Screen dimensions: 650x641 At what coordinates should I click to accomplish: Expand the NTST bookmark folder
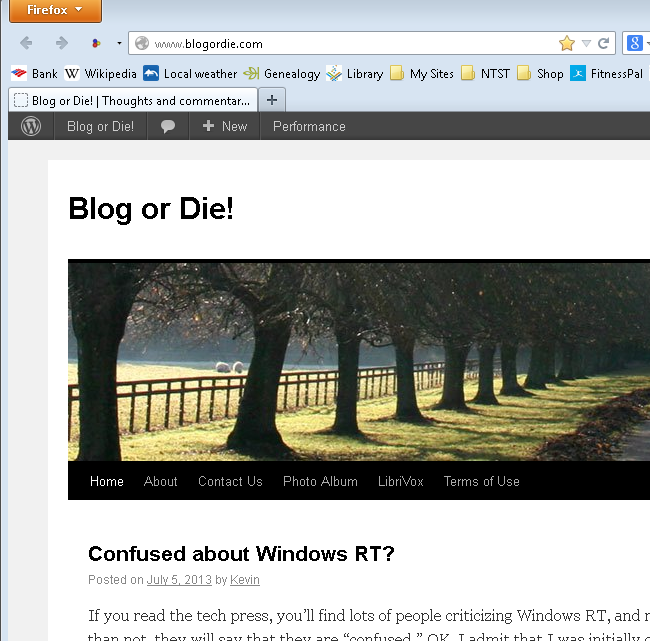click(x=485, y=74)
